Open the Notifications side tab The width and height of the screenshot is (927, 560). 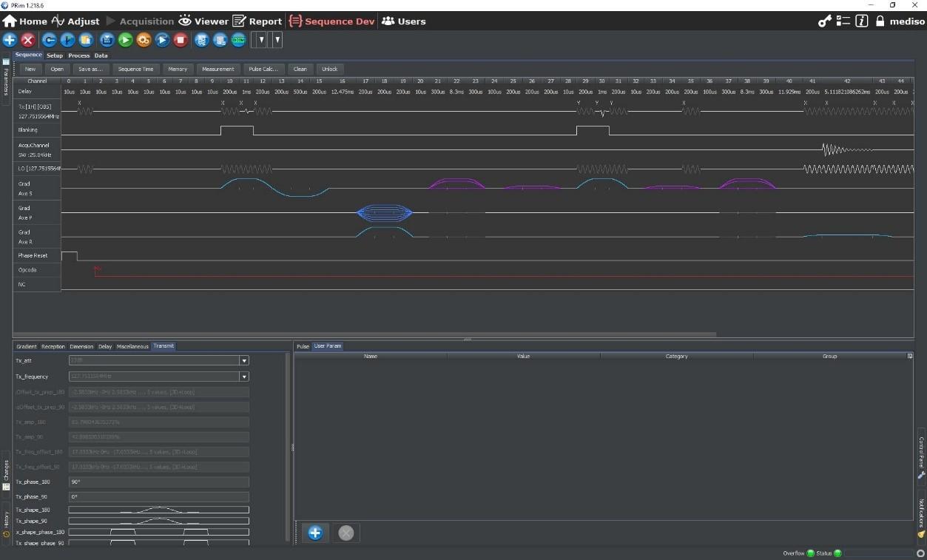point(921,518)
